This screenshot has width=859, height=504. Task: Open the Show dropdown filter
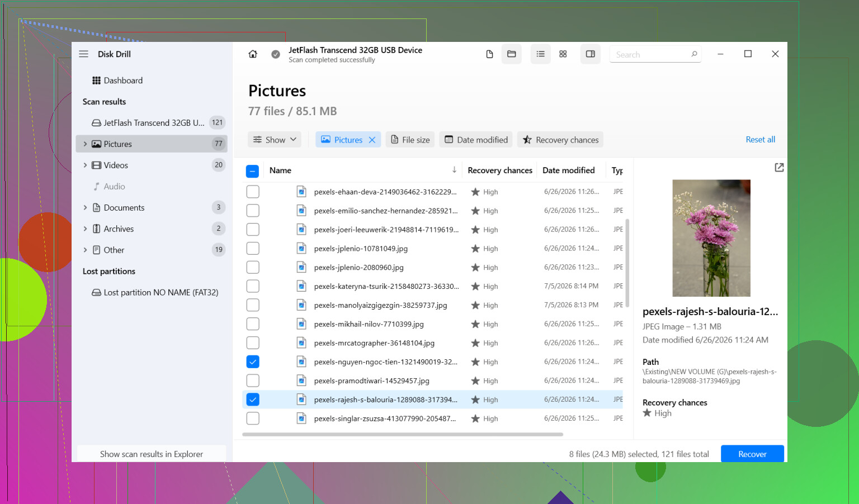tap(275, 140)
